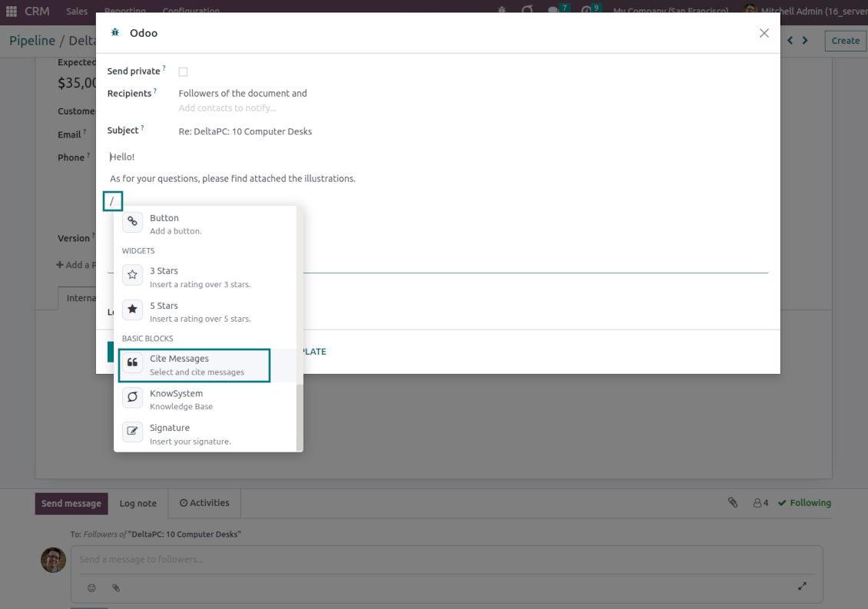This screenshot has width=868, height=609.
Task: Toggle the Send private checkbox
Action: 184,72
